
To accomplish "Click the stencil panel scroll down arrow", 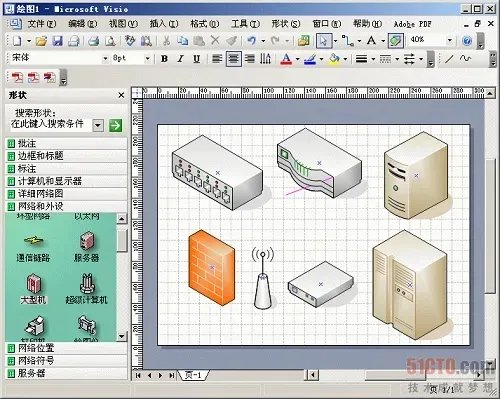I will (121, 336).
